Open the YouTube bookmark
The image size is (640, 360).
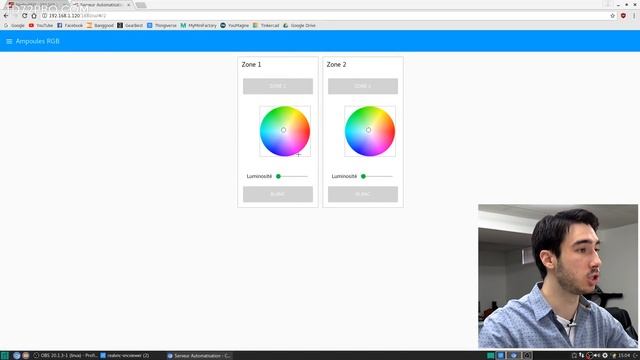pyautogui.click(x=41, y=25)
